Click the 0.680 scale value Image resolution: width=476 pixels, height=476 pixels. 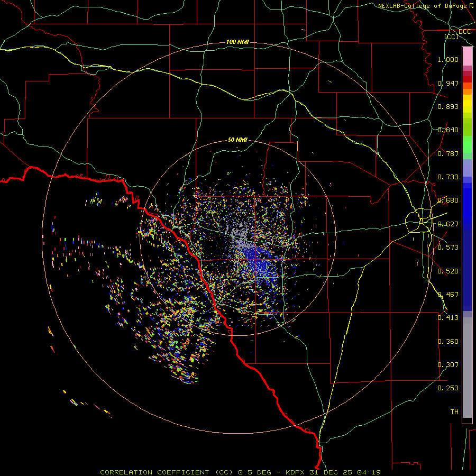pyautogui.click(x=448, y=200)
